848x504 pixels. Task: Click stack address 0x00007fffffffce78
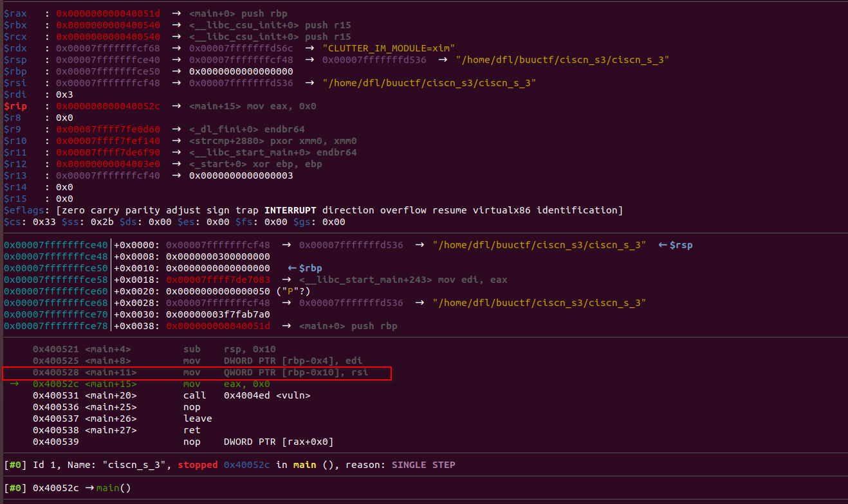(57, 326)
